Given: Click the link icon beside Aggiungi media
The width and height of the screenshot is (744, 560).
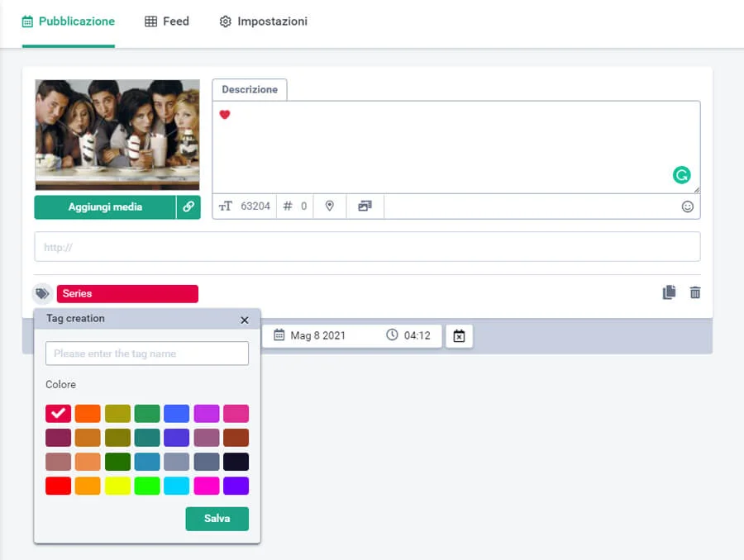Looking at the screenshot, I should [x=188, y=207].
